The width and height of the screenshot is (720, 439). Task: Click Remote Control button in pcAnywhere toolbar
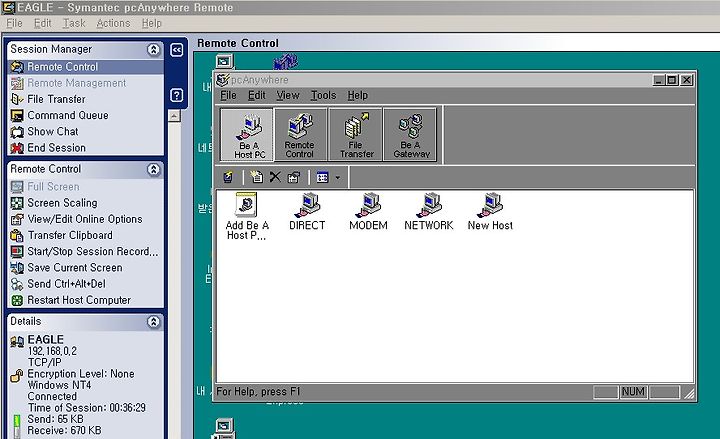[x=300, y=135]
